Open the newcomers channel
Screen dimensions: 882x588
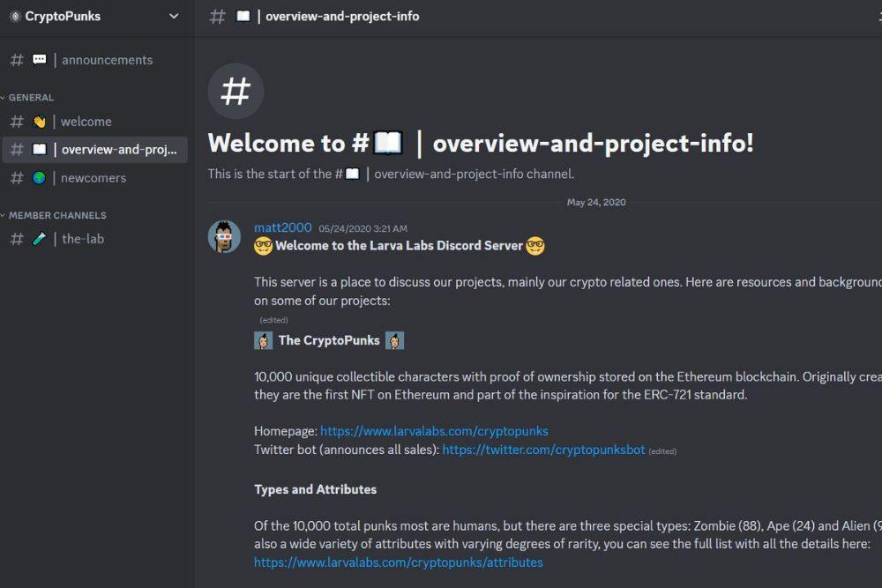94,178
